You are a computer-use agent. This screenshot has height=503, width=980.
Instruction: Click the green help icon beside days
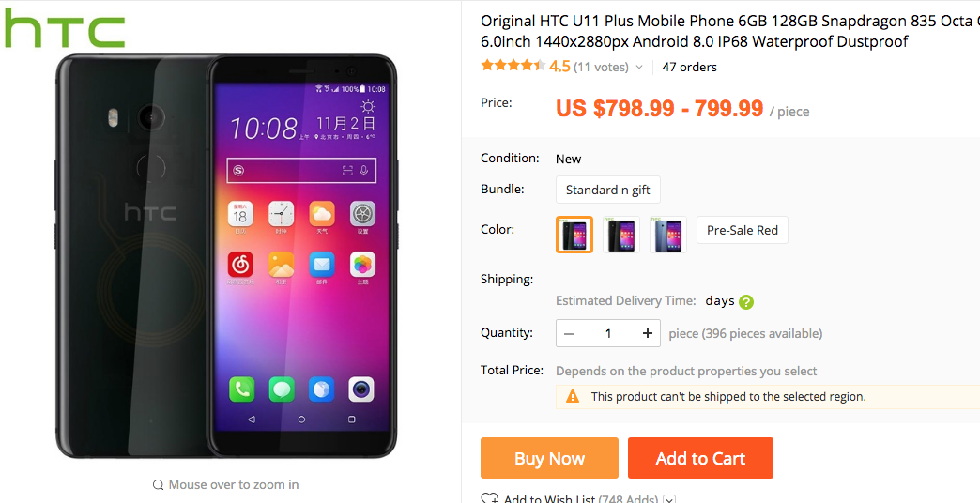(x=745, y=302)
